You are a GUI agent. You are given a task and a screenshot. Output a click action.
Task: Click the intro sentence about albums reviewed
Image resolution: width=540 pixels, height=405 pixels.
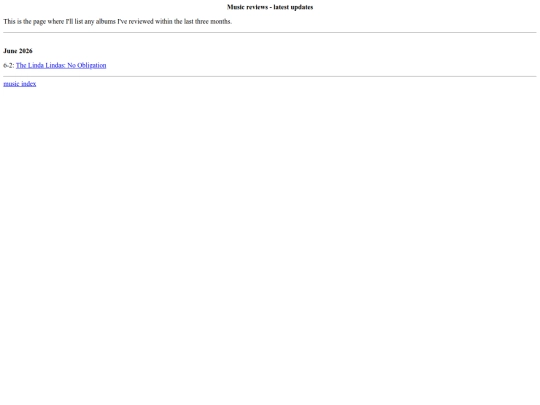tap(118, 21)
